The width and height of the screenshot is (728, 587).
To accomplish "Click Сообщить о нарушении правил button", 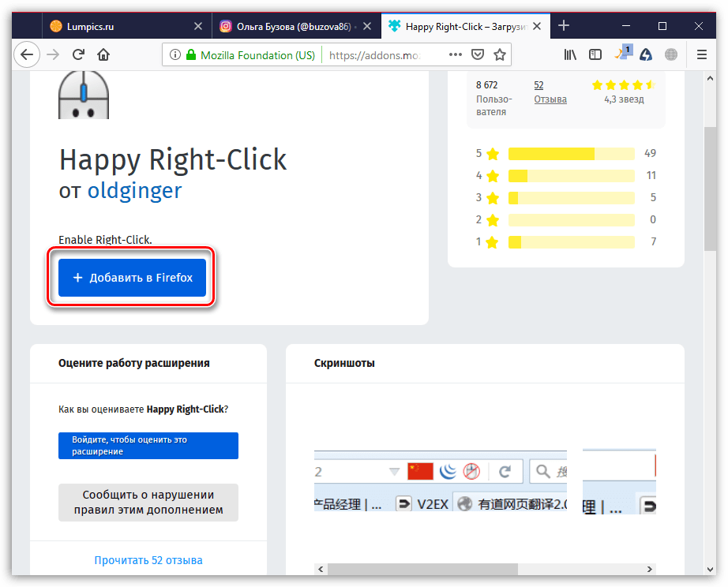I will click(148, 503).
